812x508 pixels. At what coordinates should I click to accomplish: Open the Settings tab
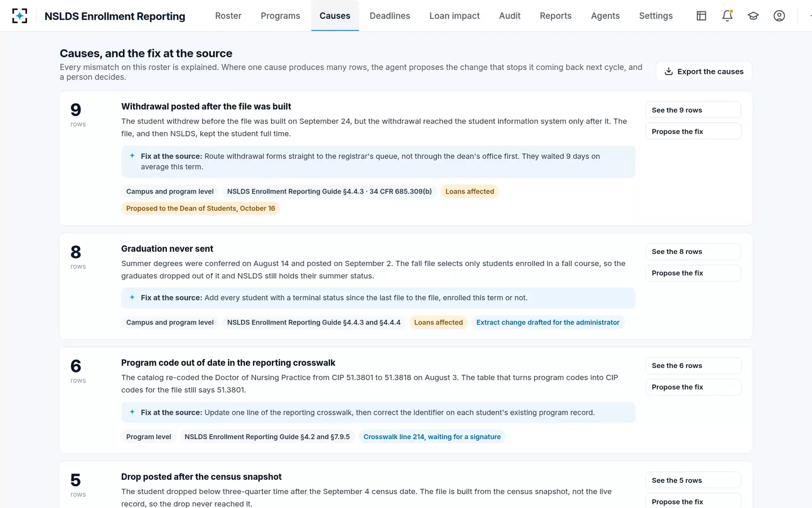pyautogui.click(x=656, y=16)
